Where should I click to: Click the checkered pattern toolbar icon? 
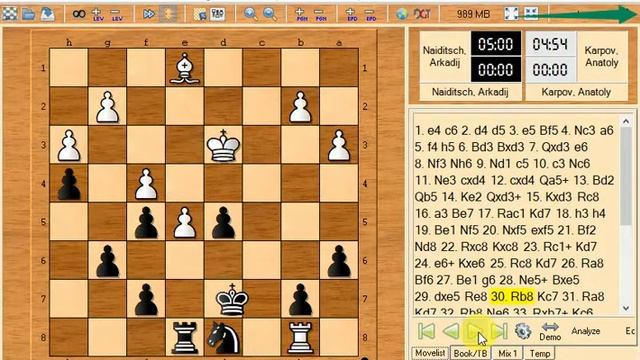(x=218, y=15)
